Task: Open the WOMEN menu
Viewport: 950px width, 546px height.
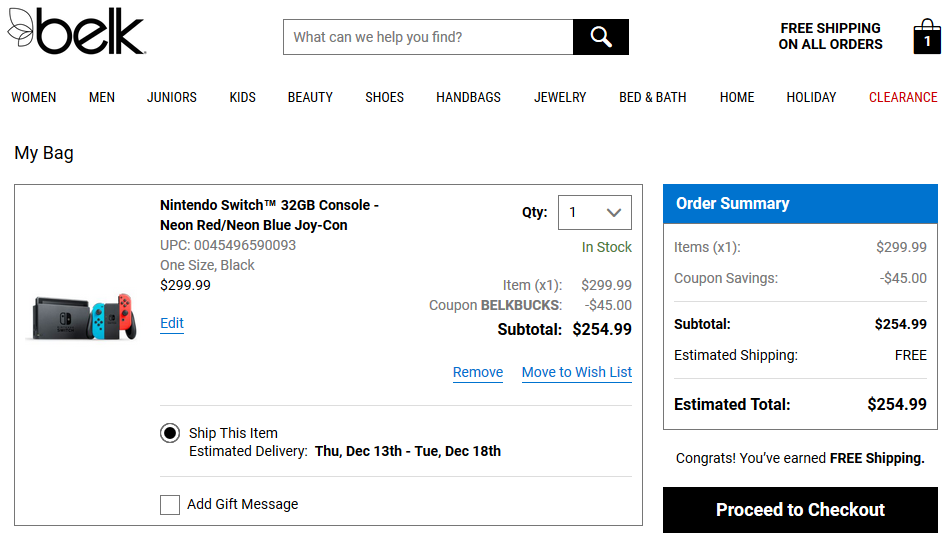Action: (34, 98)
